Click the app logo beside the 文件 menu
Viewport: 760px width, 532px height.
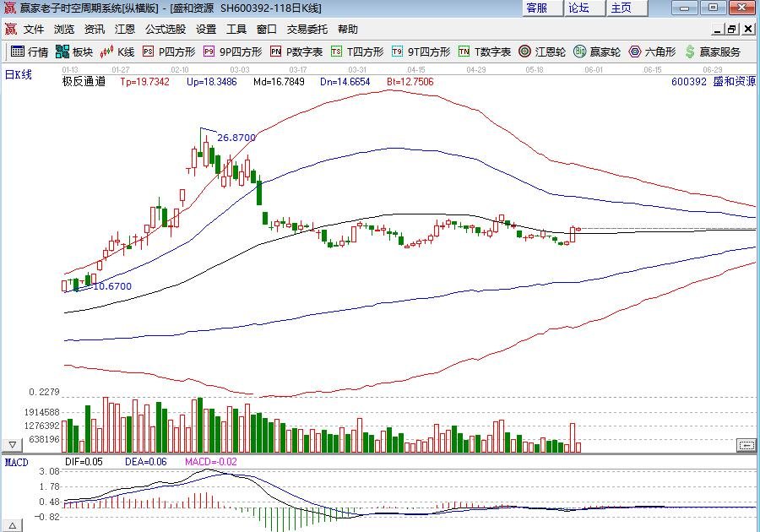point(11,30)
